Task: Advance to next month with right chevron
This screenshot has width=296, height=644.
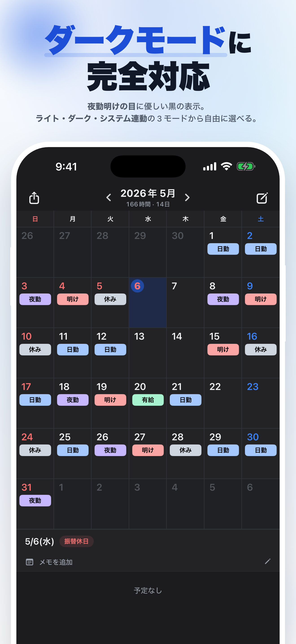Action: point(187,198)
